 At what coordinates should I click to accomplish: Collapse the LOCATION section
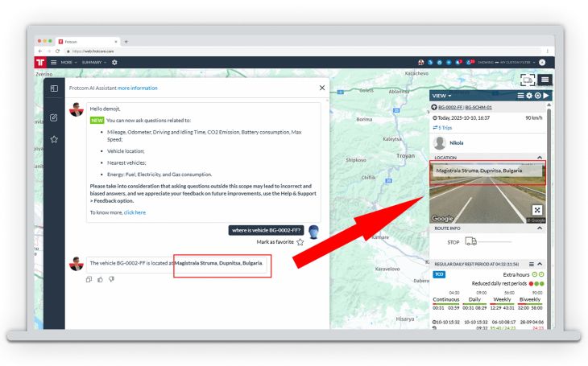click(x=540, y=158)
